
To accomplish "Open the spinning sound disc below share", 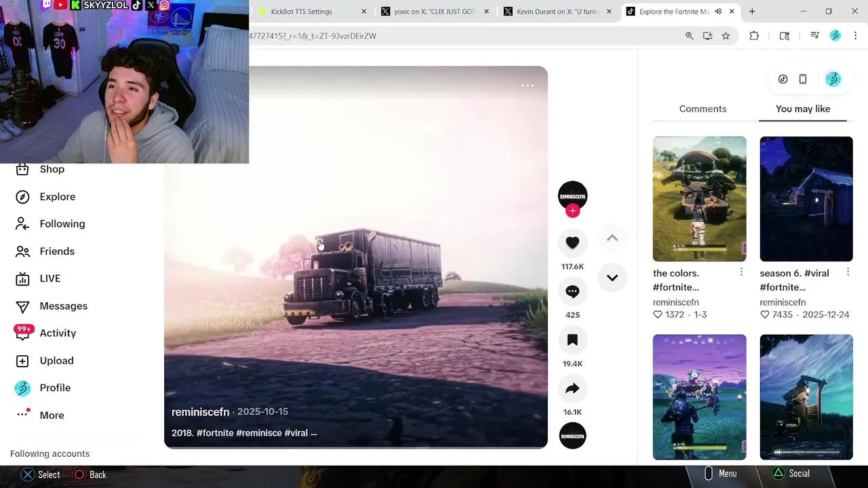I will pos(572,436).
